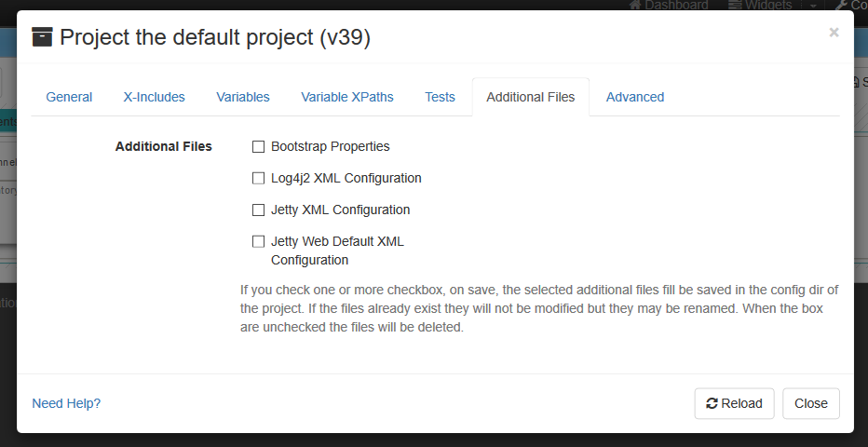The height and width of the screenshot is (447, 868).
Task: Go to the Variables tab
Action: pyautogui.click(x=243, y=97)
